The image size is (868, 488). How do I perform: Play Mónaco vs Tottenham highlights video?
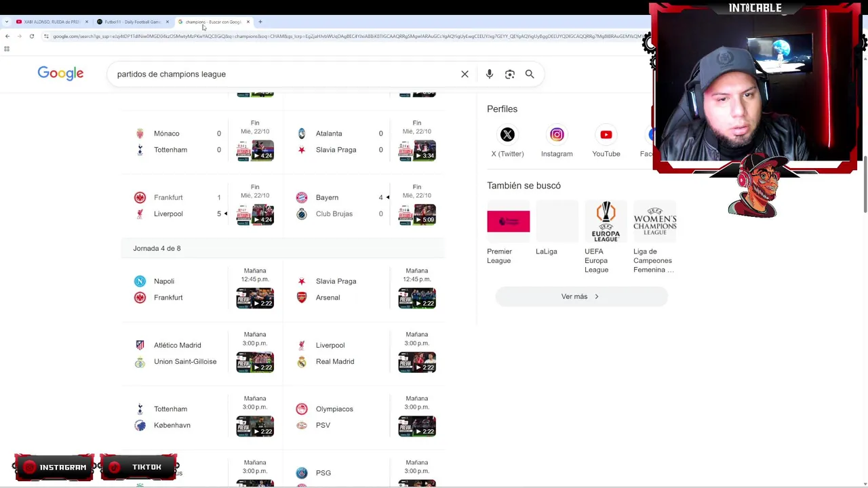(x=255, y=150)
